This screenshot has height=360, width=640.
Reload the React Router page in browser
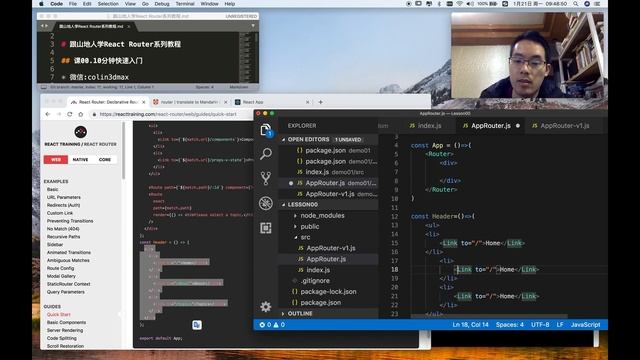[x=70, y=114]
